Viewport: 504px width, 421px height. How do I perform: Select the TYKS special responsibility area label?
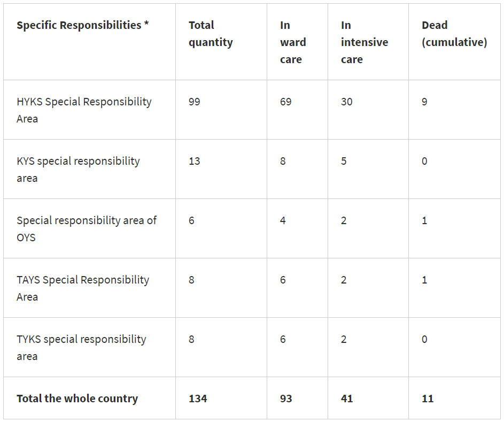click(81, 347)
